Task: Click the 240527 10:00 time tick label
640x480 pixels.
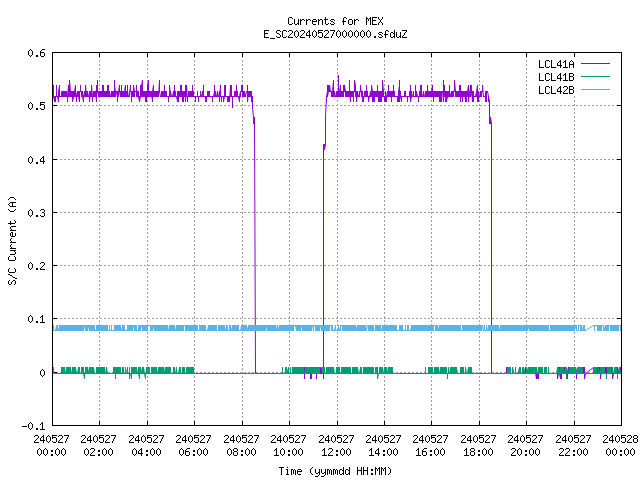Action: click(x=288, y=446)
